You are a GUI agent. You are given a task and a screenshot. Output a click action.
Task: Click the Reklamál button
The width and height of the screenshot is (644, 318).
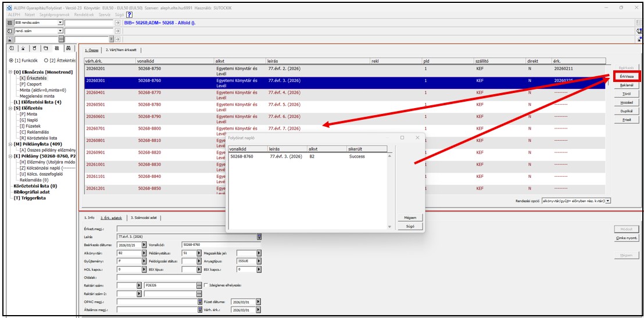click(626, 85)
